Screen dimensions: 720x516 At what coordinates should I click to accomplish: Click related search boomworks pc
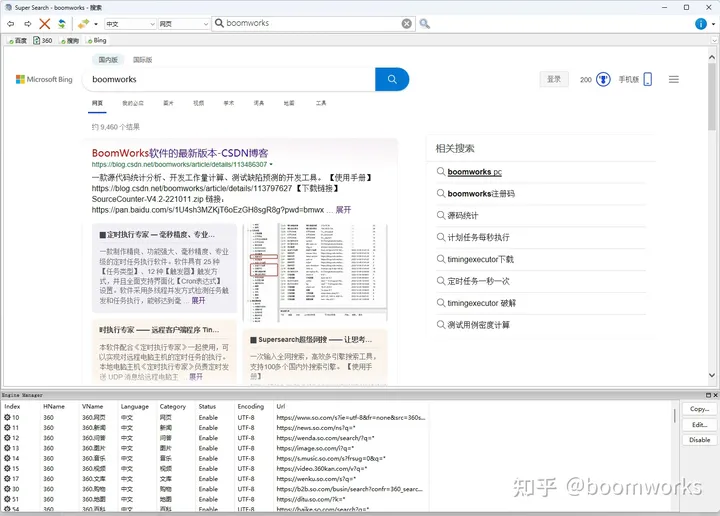click(x=474, y=172)
